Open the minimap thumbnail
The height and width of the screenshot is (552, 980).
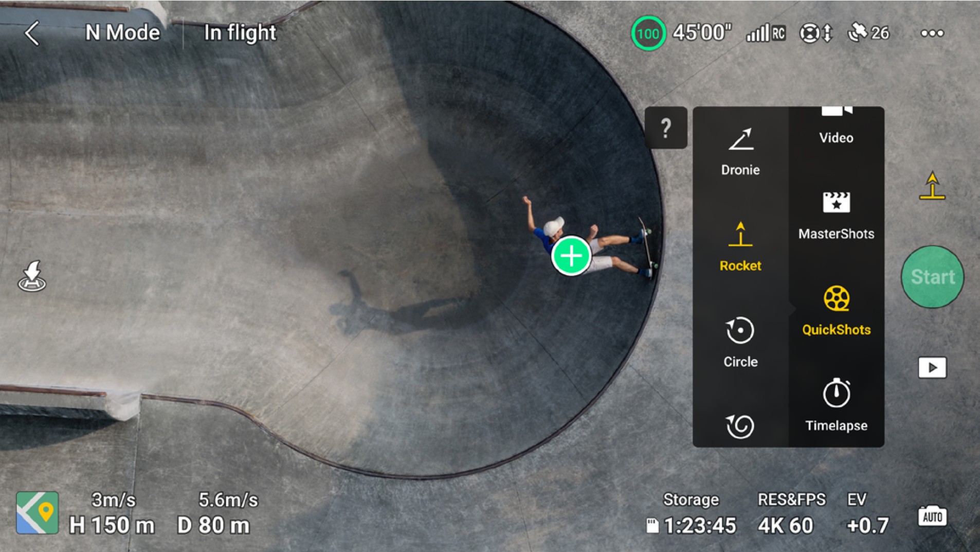[x=37, y=513]
